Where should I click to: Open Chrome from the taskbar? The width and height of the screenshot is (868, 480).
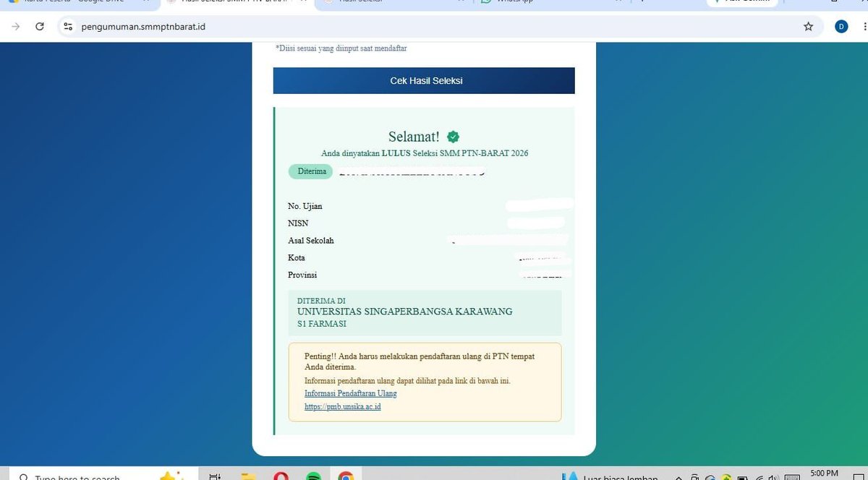346,476
